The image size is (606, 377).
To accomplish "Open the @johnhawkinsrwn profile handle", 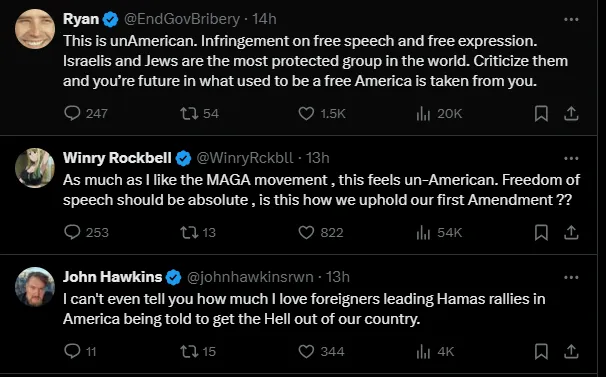I will (x=250, y=277).
